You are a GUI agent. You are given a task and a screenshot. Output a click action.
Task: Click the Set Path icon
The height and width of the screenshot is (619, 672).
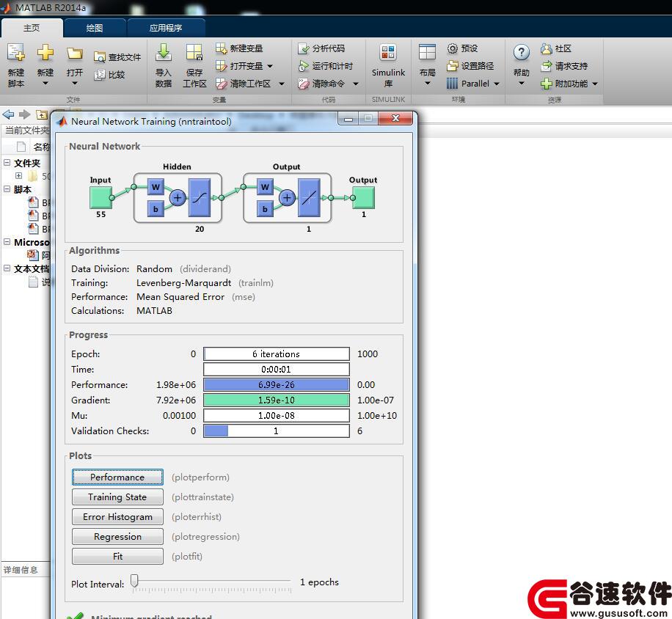[453, 66]
